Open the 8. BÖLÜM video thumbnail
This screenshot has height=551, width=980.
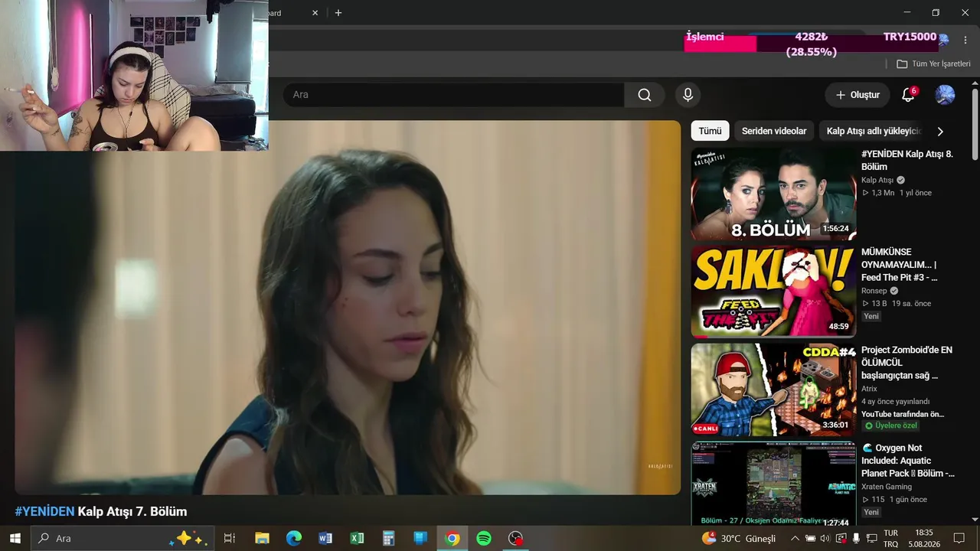[773, 194]
